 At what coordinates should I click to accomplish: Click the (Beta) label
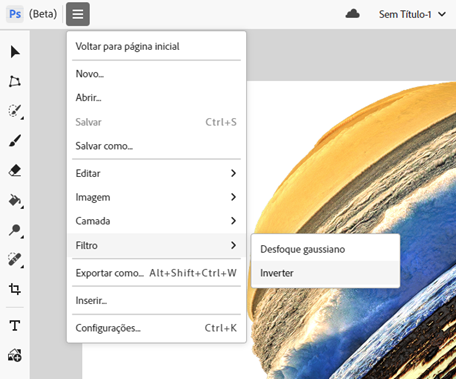pyautogui.click(x=43, y=14)
